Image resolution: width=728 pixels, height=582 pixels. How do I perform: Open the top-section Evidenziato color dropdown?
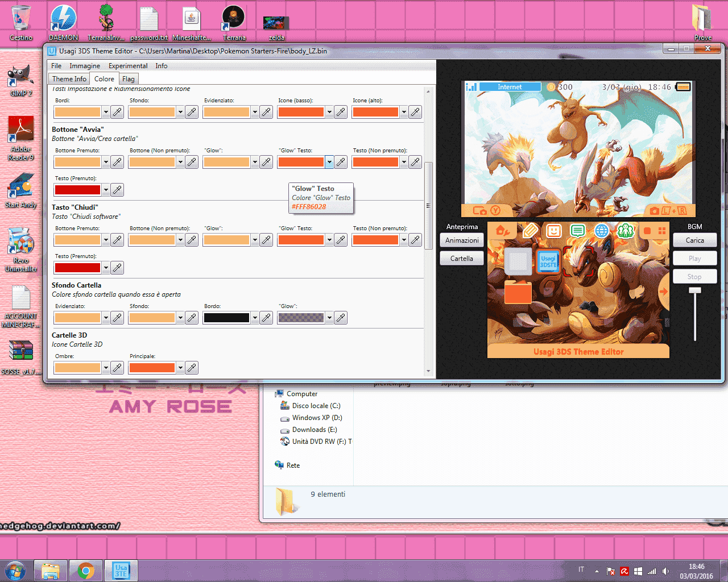[255, 112]
